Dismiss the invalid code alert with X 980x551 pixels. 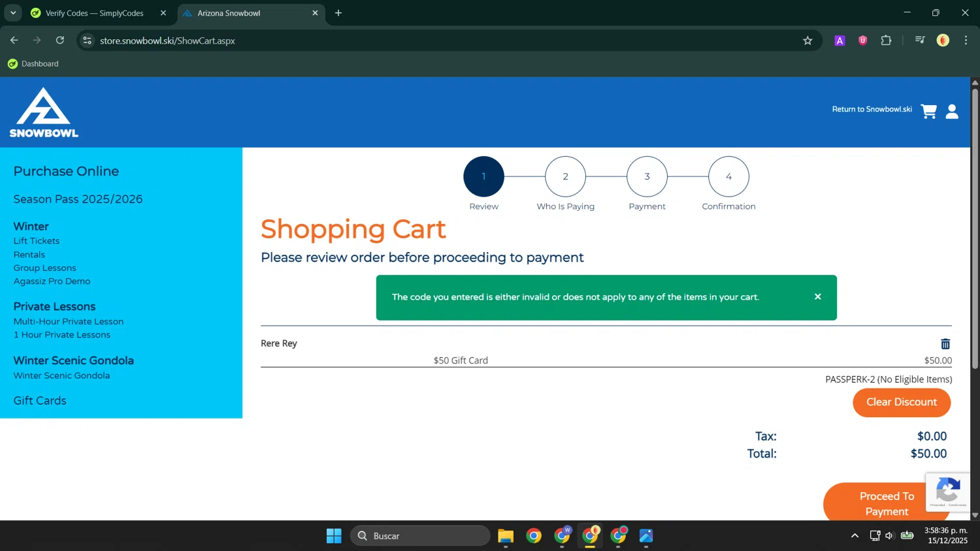click(817, 296)
